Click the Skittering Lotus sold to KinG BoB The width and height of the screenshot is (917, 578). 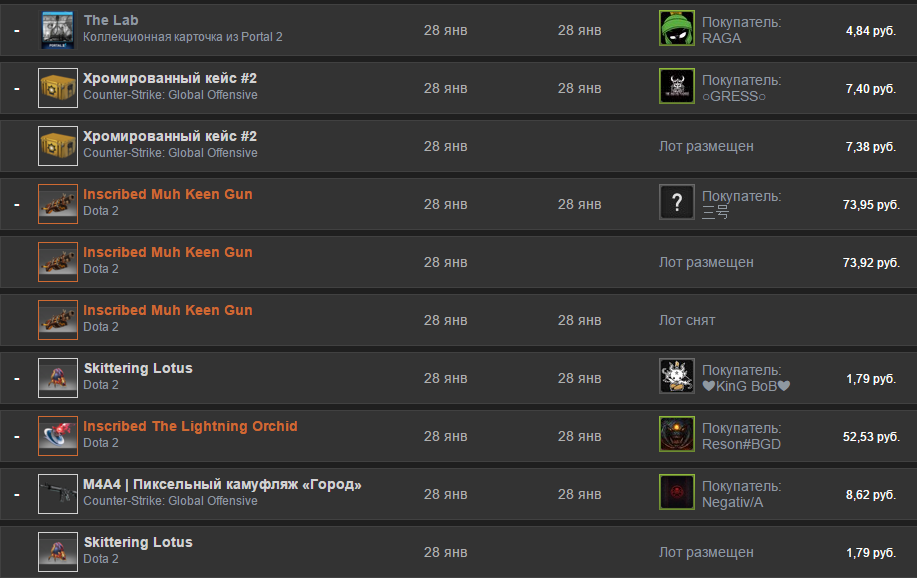tap(138, 368)
